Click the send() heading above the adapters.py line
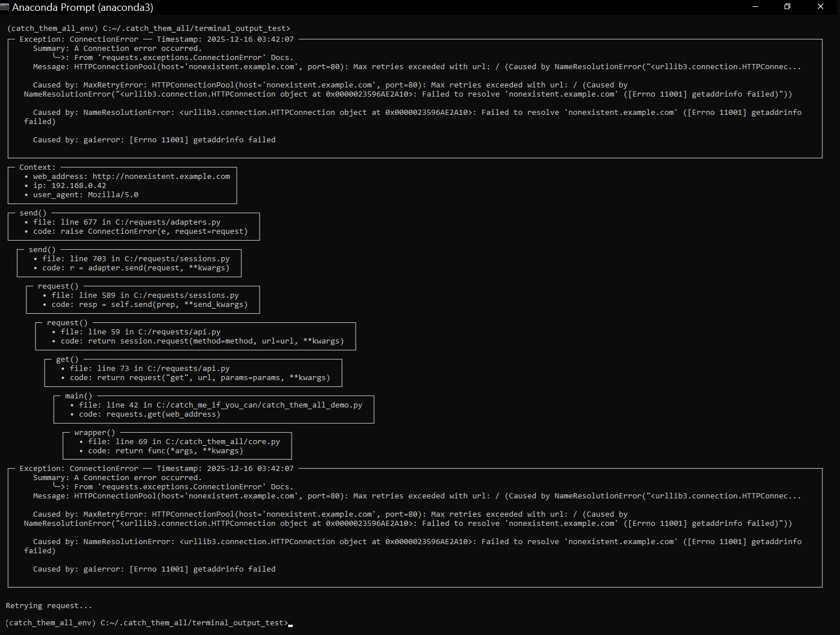 pos(33,213)
